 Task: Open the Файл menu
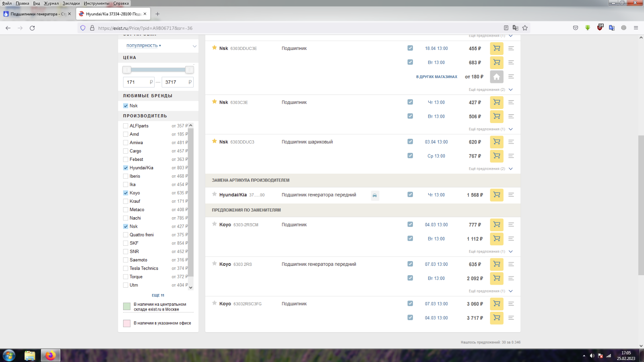coord(7,3)
